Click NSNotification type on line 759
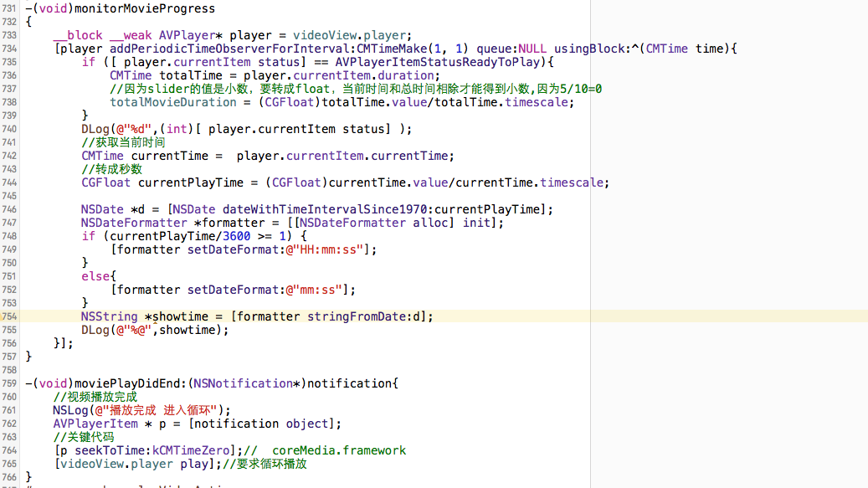Image resolution: width=868 pixels, height=488 pixels. (243, 383)
